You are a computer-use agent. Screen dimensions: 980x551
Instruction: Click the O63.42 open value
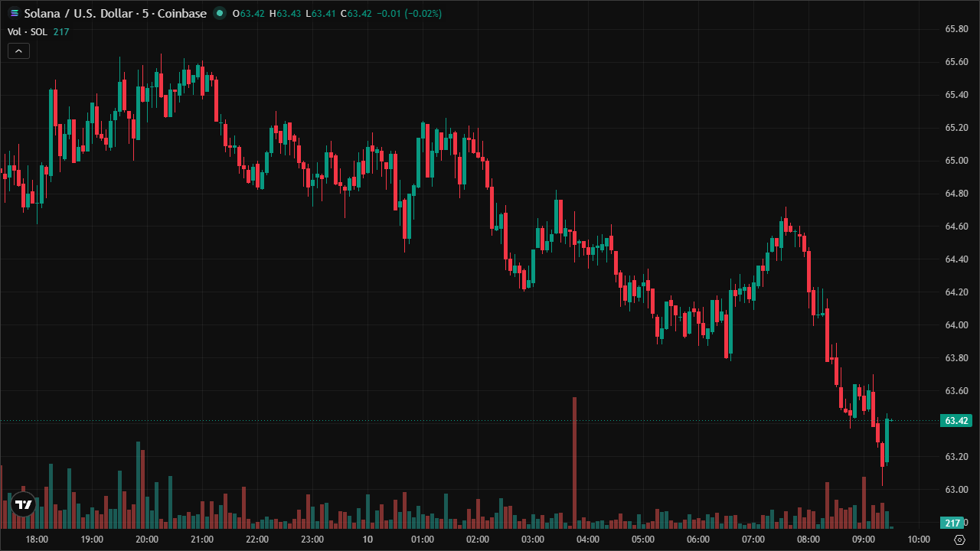click(249, 14)
